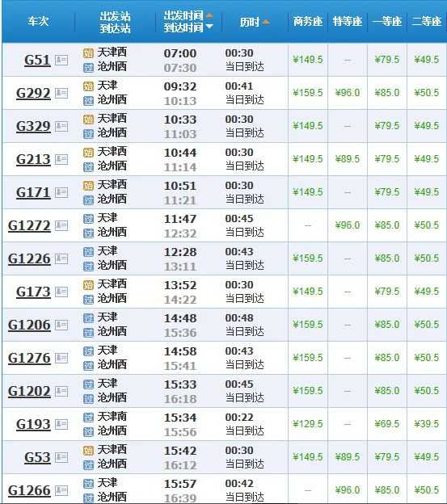Select ¥39.5 二等座 price for G193
This screenshot has height=504, width=447.
point(427,424)
